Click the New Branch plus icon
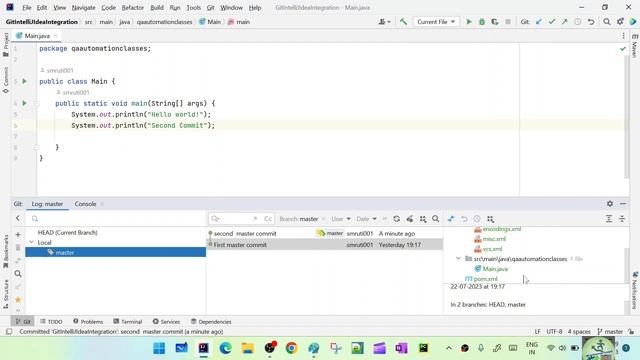640x360 pixels. click(x=18, y=235)
